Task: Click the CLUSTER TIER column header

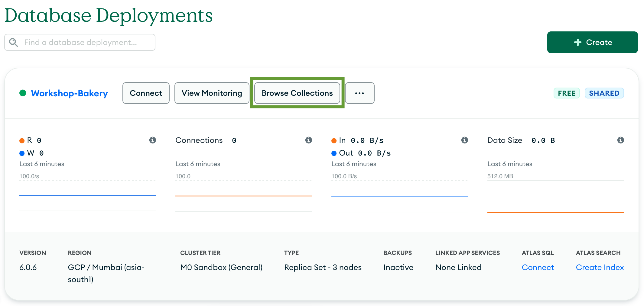Action: (x=200, y=253)
